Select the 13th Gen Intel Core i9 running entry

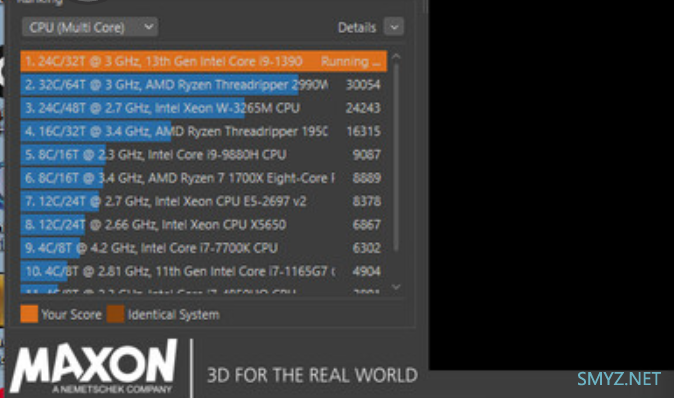coord(204,61)
